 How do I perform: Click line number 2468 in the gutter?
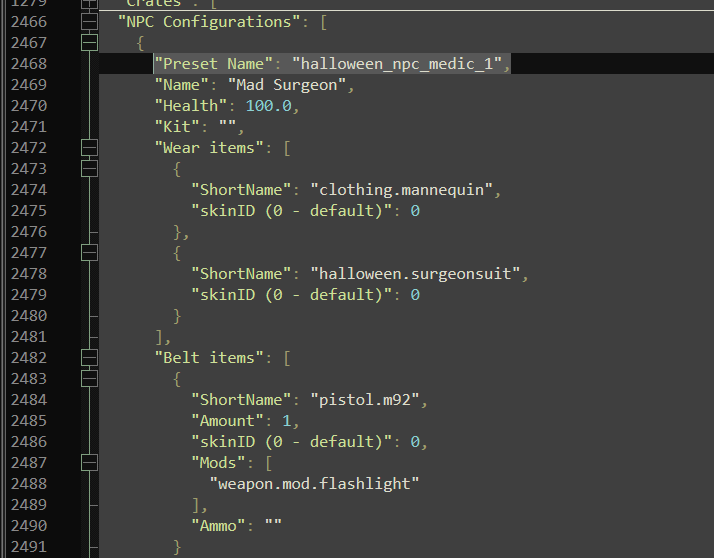(29, 64)
